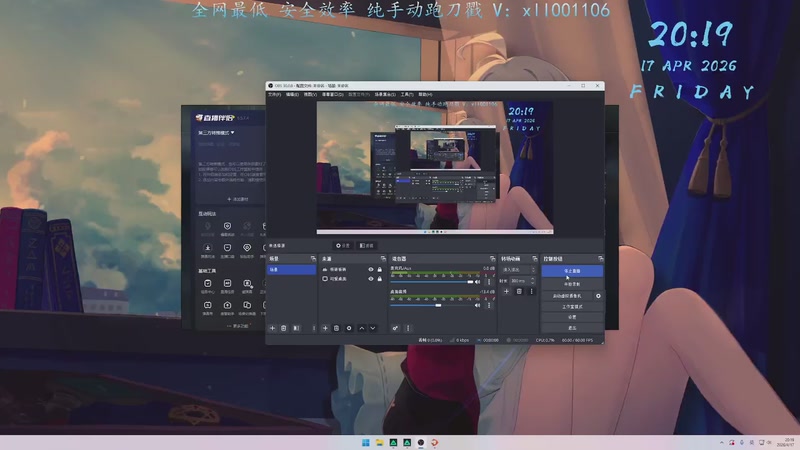Click Start Virtual Camera button
Viewport: 800px width, 450px height.
point(567,296)
